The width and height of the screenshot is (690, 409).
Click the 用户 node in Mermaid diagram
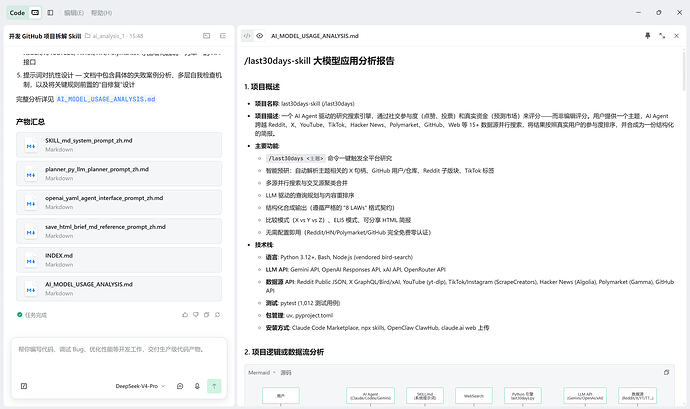(x=281, y=396)
